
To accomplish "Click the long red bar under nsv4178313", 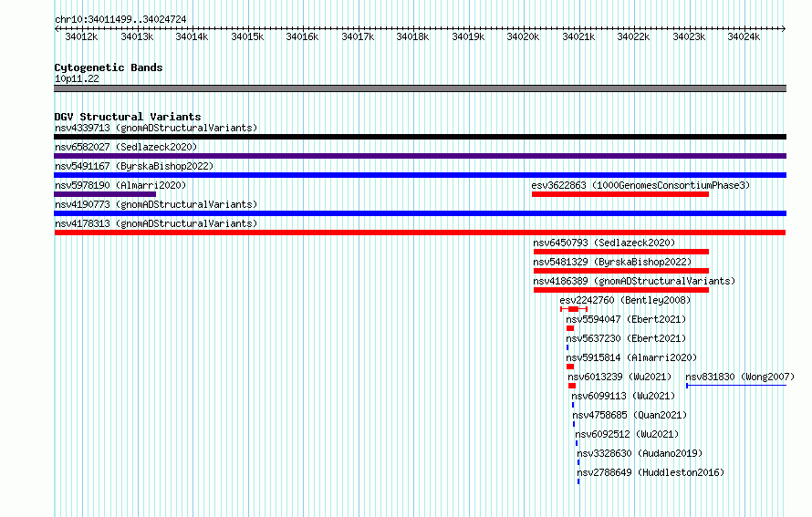I will pos(420,233).
